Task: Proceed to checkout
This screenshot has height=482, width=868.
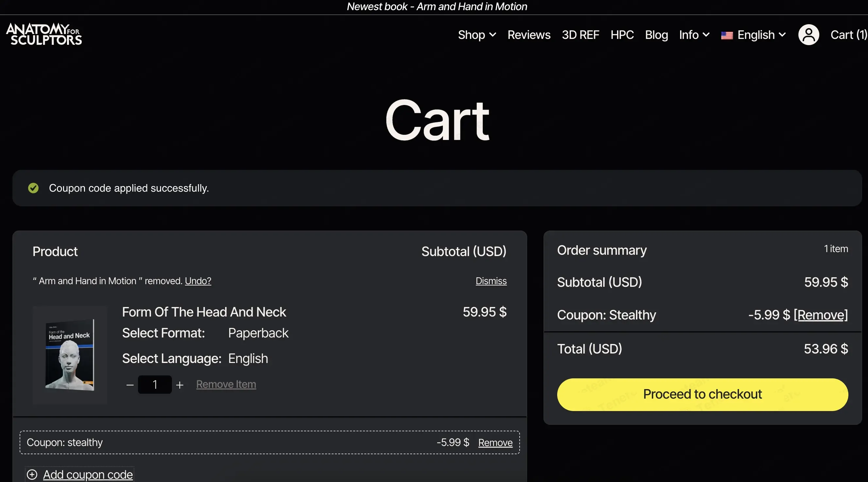Action: [703, 395]
